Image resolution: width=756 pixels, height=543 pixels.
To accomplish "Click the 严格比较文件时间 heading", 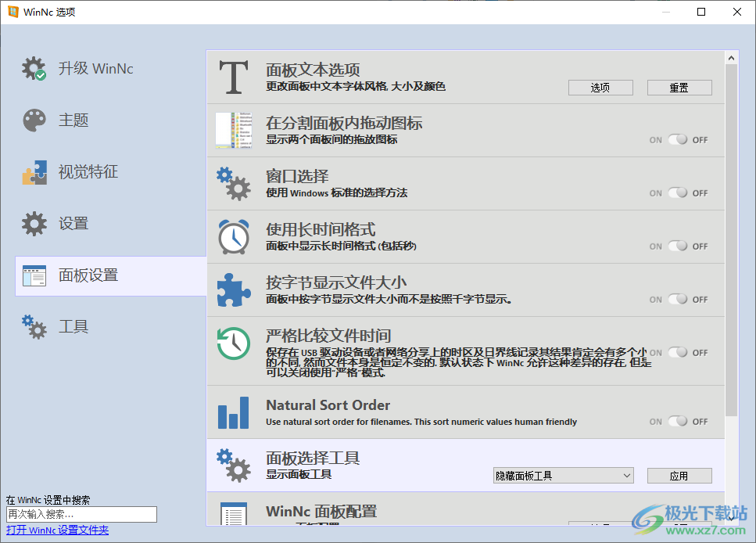I will click(x=328, y=336).
